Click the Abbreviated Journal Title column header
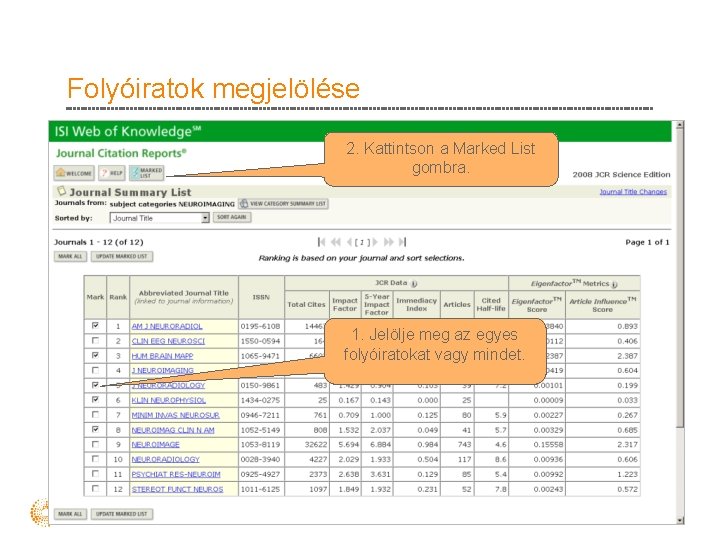Image resolution: width=720 pixels, height=540 pixels. click(x=184, y=297)
